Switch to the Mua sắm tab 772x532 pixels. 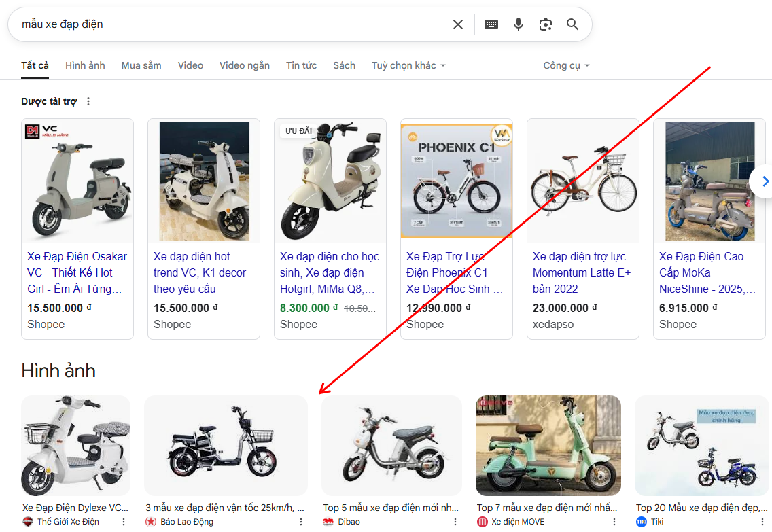pyautogui.click(x=141, y=65)
